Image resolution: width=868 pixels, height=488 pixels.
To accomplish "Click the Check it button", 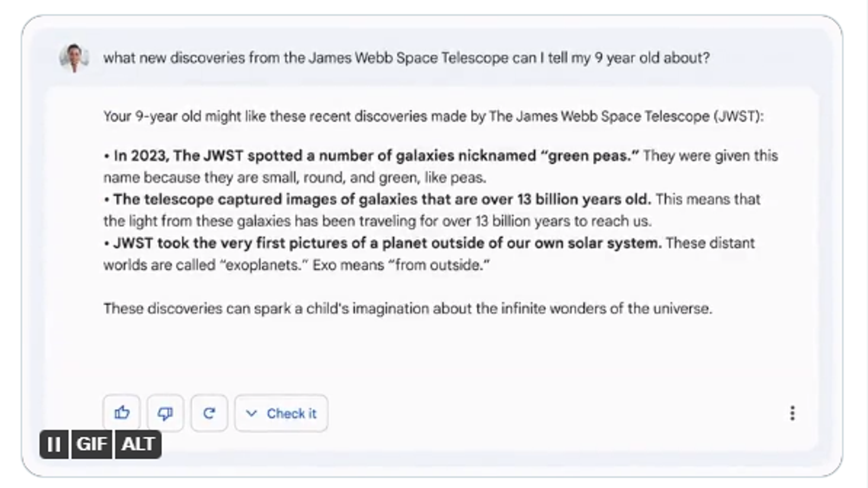I will (280, 413).
